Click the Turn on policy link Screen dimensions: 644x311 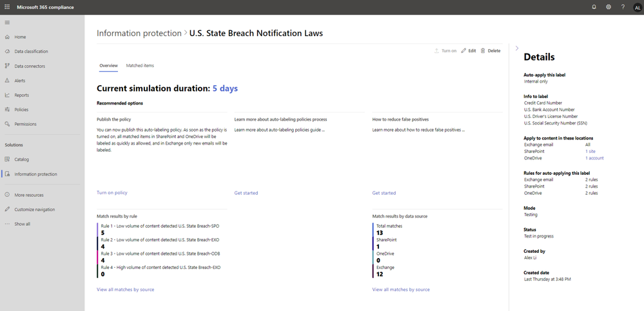tap(112, 193)
